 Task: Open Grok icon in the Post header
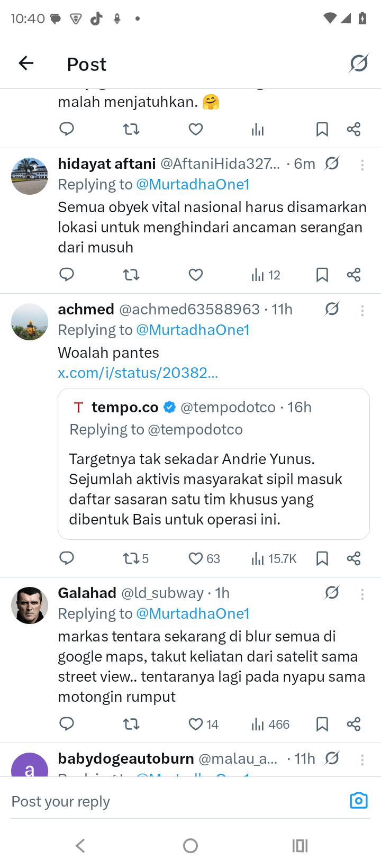[x=359, y=64]
